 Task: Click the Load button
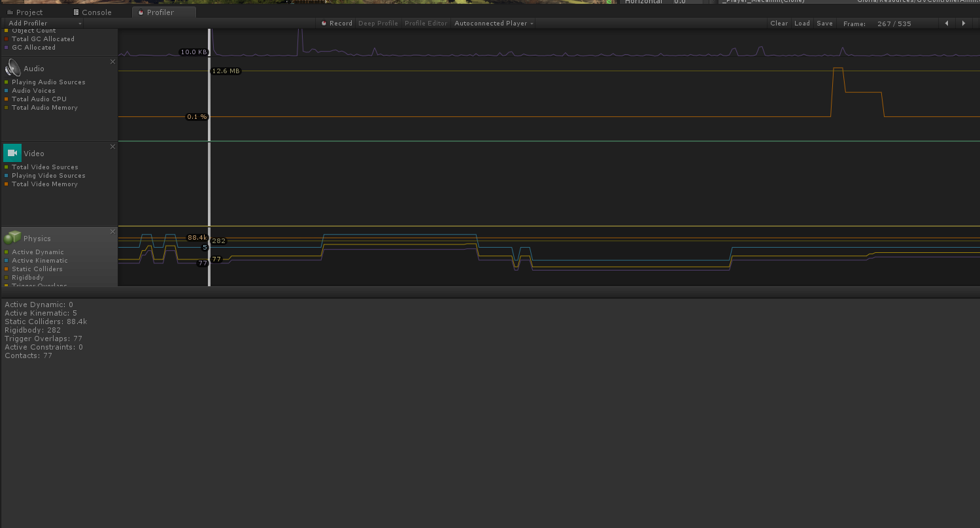[802, 24]
